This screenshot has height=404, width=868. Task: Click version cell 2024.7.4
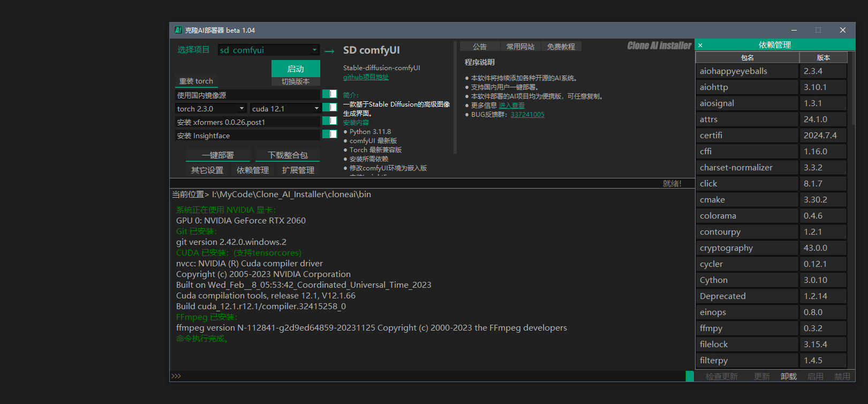pyautogui.click(x=824, y=136)
